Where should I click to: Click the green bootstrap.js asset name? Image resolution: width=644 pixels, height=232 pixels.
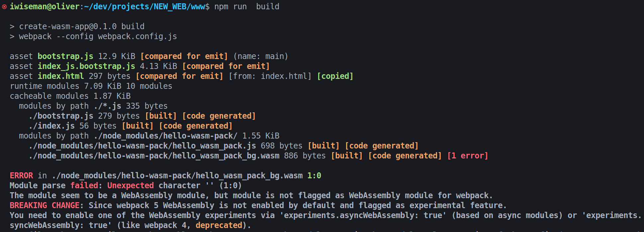[65, 56]
